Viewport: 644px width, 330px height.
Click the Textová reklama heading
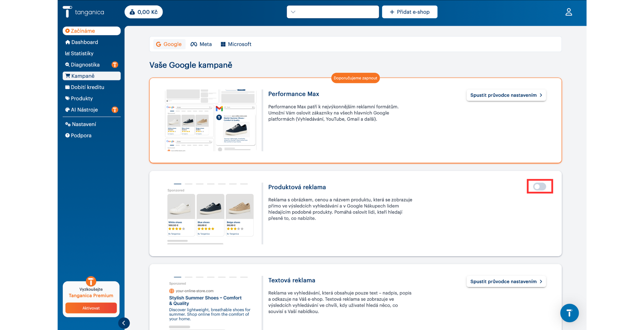tap(292, 280)
